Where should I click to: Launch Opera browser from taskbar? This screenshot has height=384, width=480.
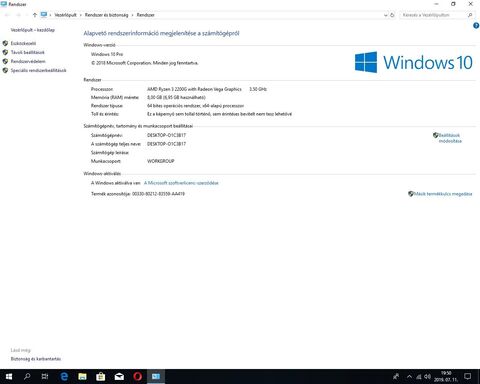point(137,377)
